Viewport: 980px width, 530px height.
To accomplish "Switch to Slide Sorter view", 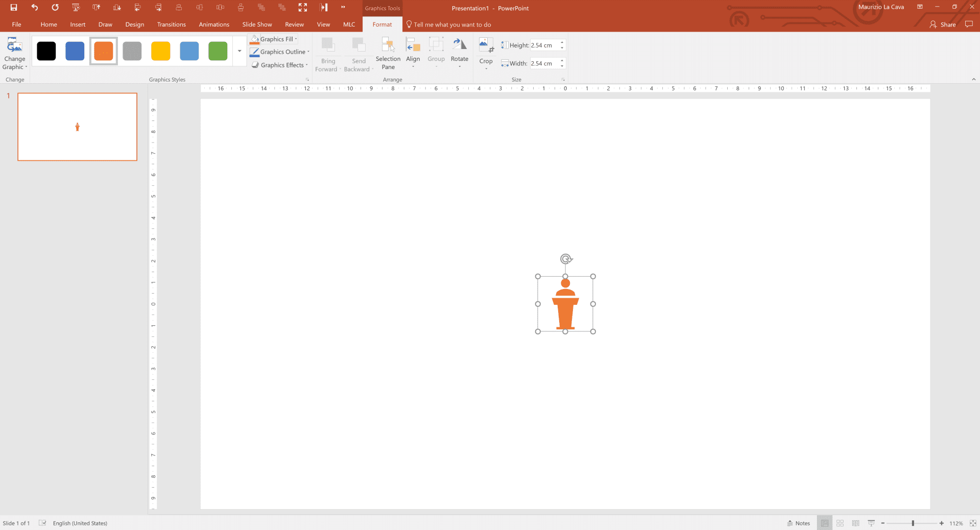I will [840, 523].
